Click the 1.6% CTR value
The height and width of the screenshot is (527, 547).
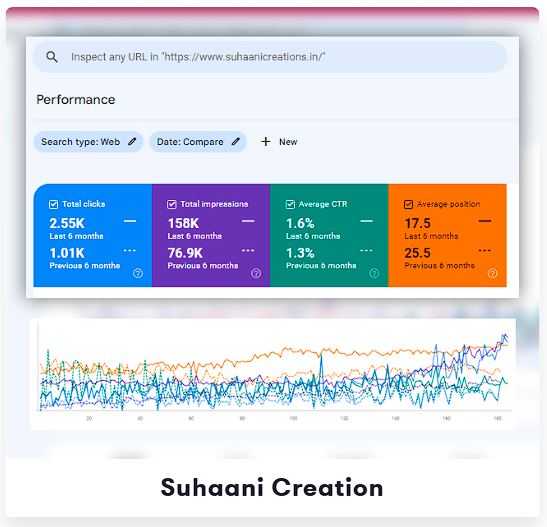(x=300, y=223)
